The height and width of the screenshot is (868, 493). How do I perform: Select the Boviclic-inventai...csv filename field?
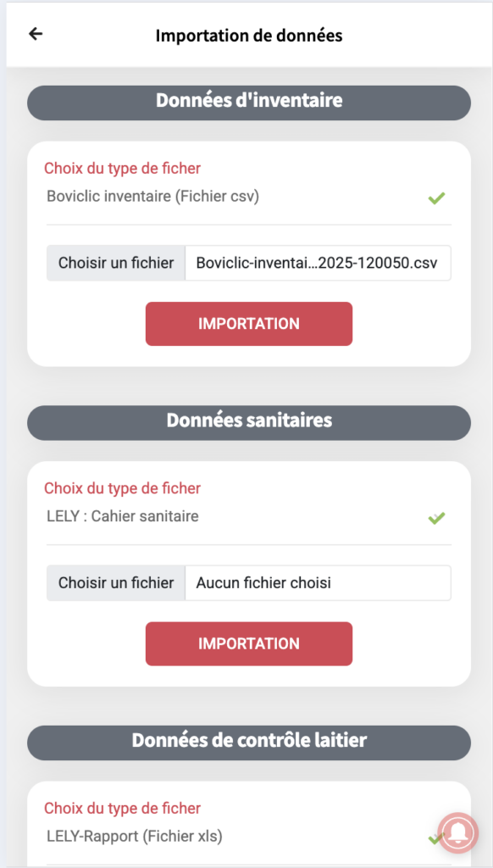(319, 263)
